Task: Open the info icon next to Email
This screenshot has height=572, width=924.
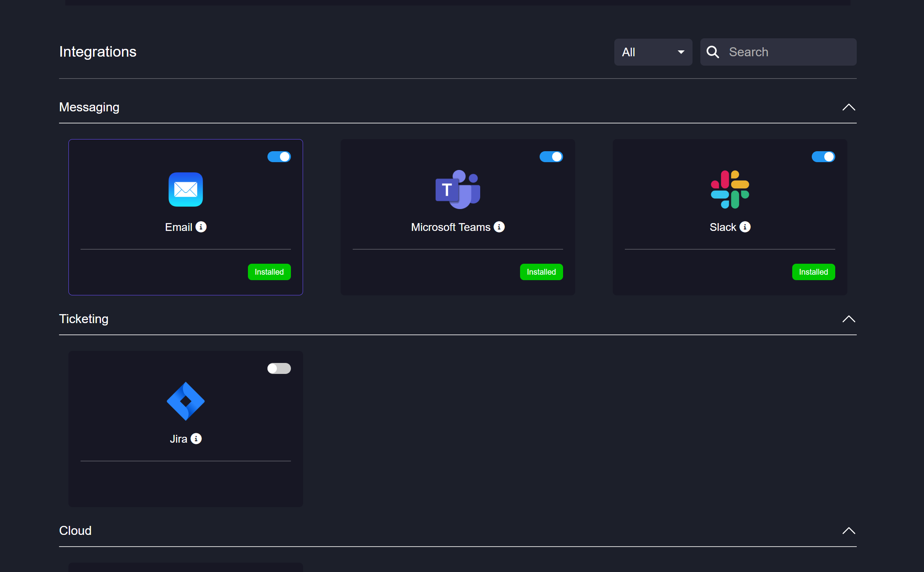Action: coord(201,227)
